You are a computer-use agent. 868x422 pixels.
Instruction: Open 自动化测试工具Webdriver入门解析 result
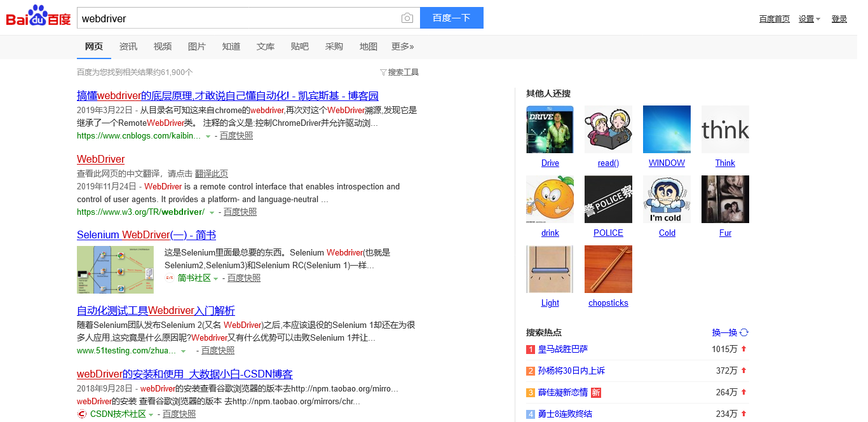pos(156,311)
